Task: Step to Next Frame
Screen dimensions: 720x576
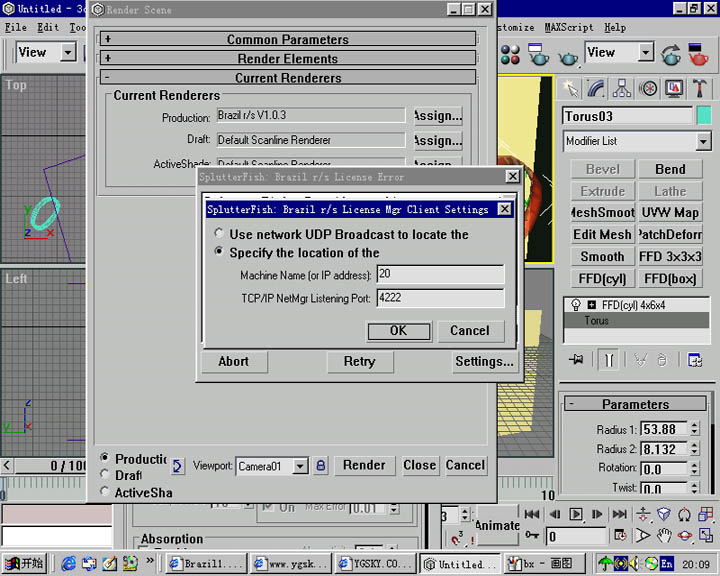Action: click(597, 514)
